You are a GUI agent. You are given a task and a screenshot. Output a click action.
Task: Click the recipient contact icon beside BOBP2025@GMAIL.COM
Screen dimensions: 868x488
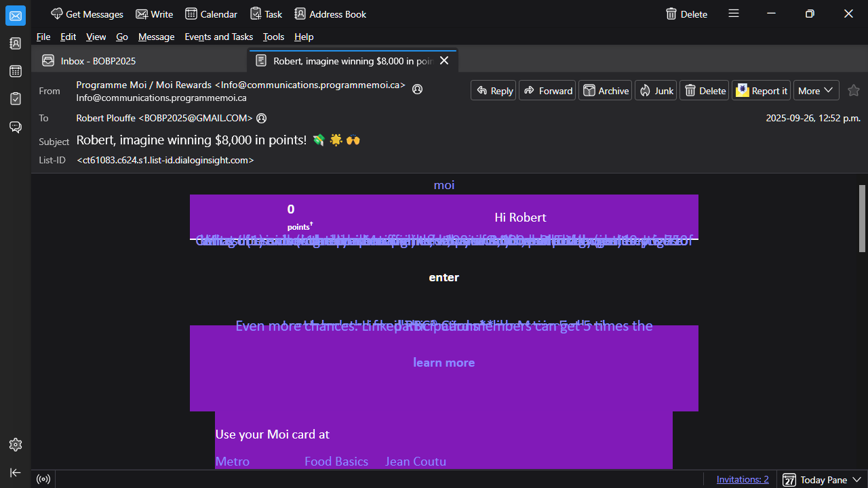(262, 119)
